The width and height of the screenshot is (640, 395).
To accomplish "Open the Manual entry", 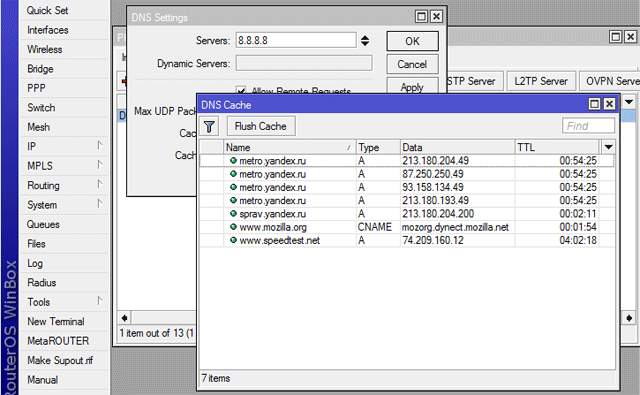I will pos(42,380).
